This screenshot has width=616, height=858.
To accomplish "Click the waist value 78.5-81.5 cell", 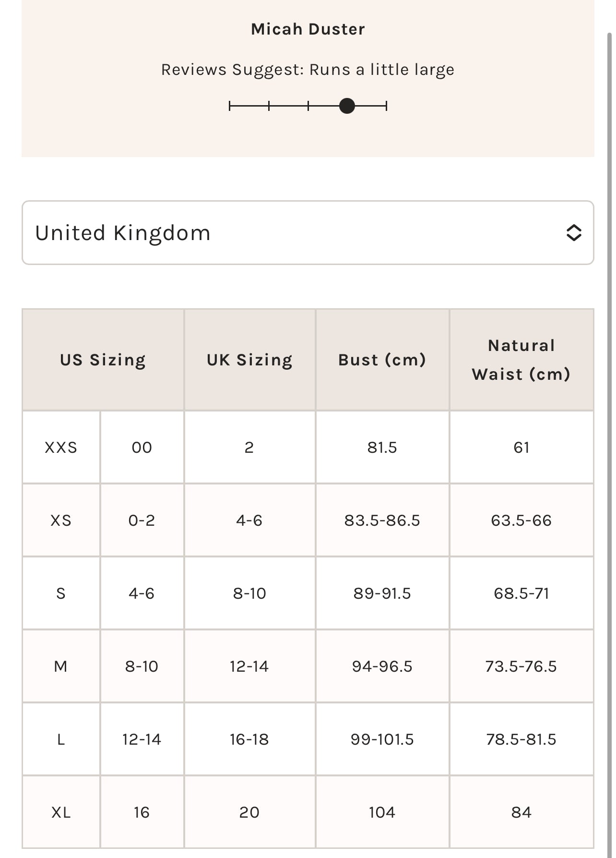I will (x=521, y=739).
